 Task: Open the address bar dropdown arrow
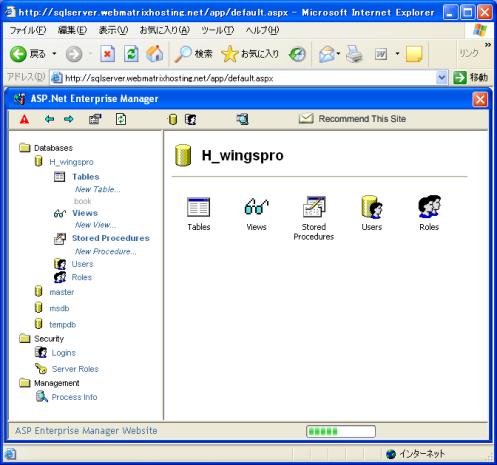pos(441,78)
